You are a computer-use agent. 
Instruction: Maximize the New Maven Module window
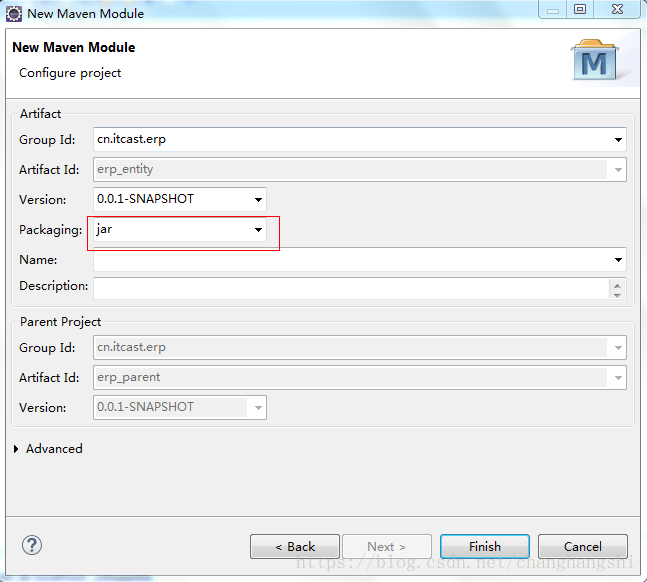point(580,9)
